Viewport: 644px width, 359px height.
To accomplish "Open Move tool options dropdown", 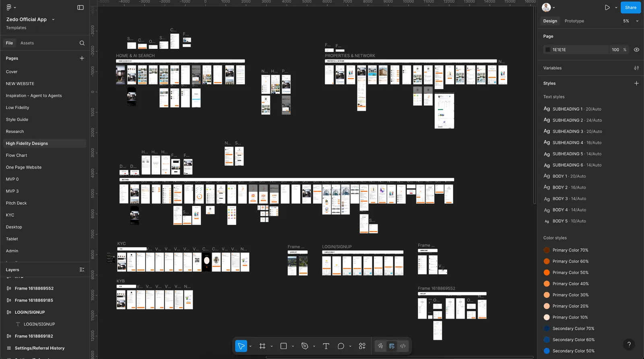I will click(250, 346).
